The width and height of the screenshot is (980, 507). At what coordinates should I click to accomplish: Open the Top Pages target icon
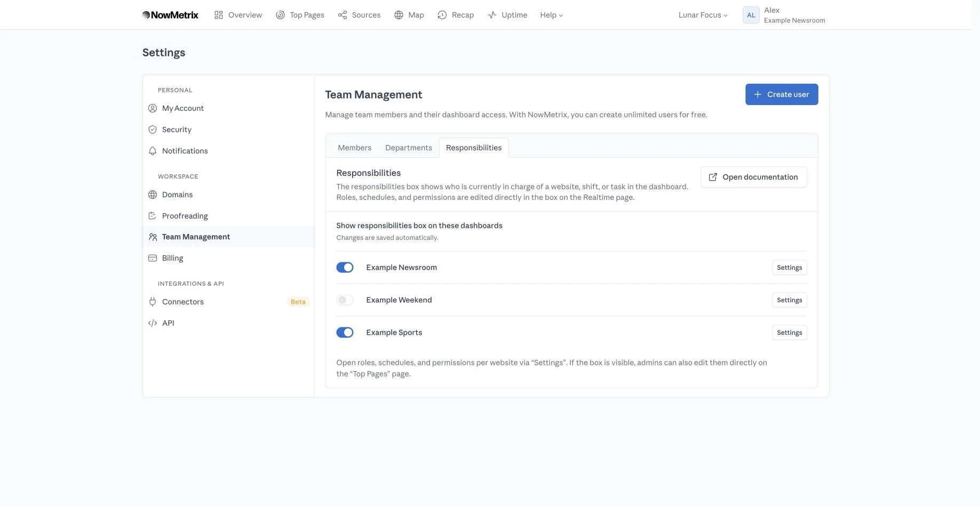pyautogui.click(x=280, y=15)
